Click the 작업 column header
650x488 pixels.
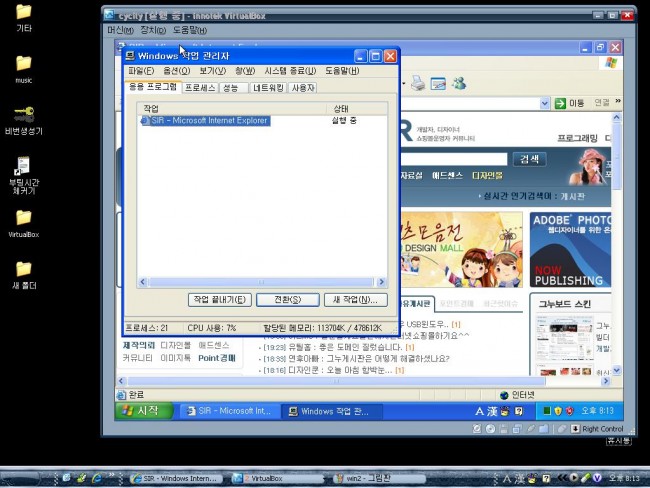click(x=232, y=109)
